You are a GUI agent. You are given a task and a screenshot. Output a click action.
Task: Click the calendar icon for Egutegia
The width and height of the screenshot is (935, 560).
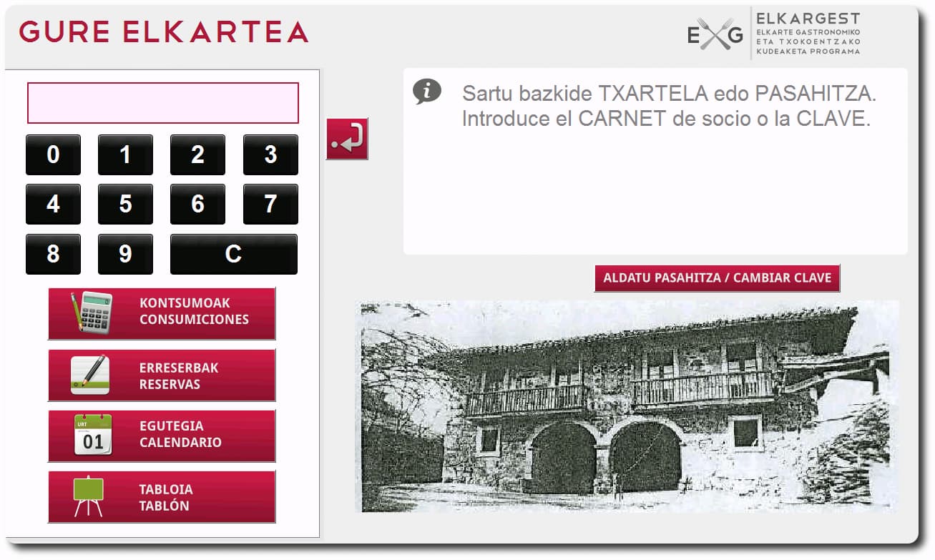(x=93, y=435)
